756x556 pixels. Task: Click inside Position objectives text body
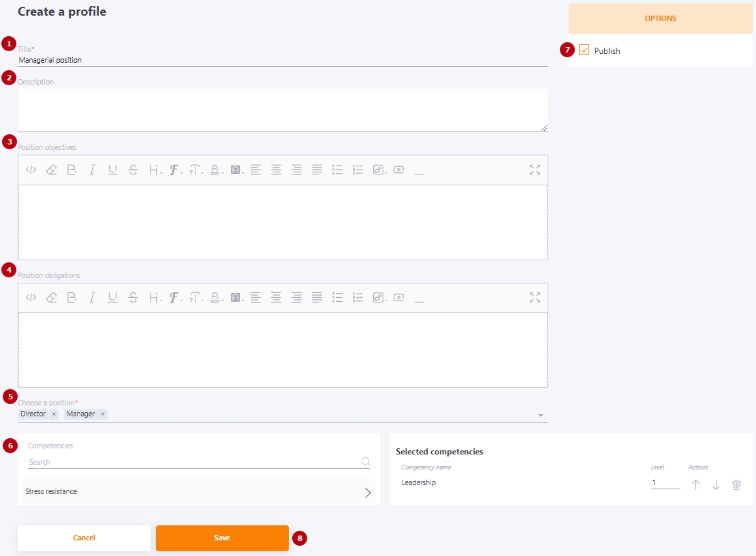coord(283,222)
